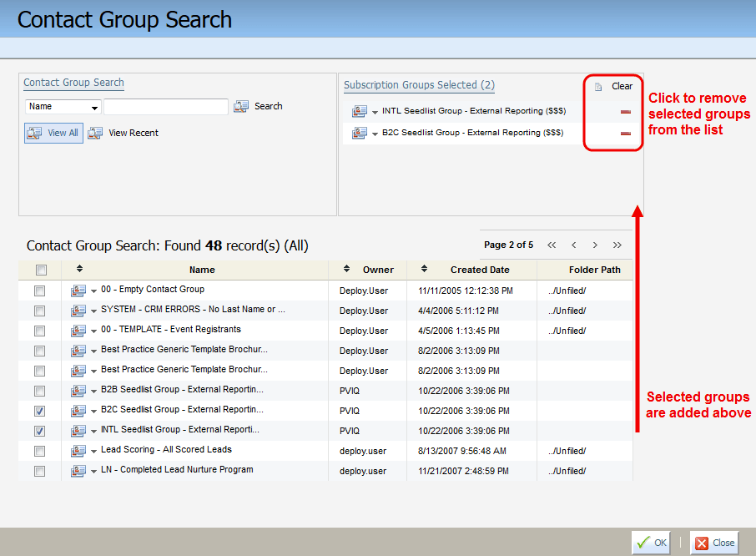The image size is (756, 556).
Task: Click the group icon next to 00 - Empty Contact Group
Action: coord(76,290)
